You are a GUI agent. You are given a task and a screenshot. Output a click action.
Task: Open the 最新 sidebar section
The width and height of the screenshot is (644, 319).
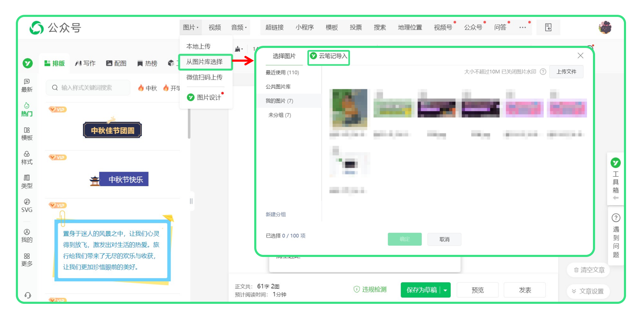pos(27,86)
